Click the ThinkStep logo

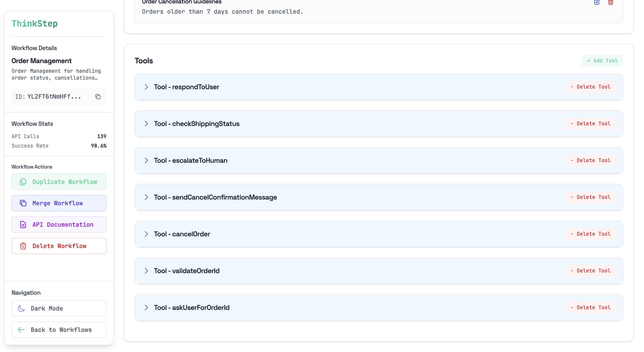34,24
